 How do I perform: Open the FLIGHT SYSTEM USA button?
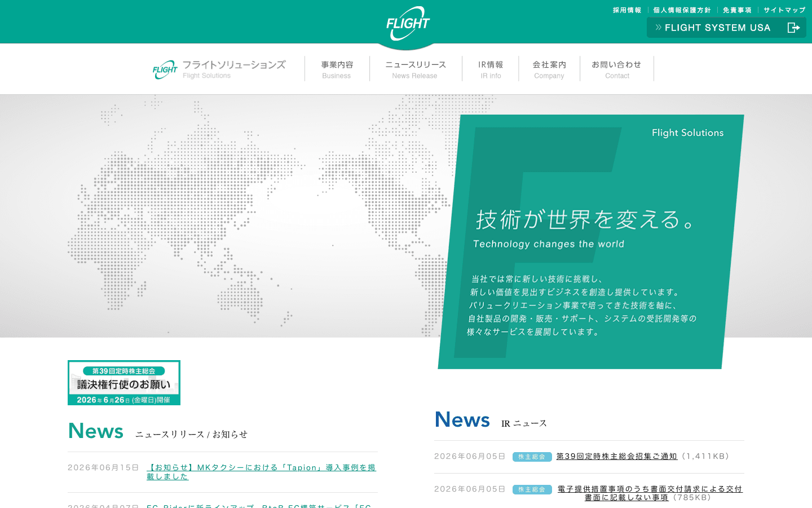(x=726, y=28)
